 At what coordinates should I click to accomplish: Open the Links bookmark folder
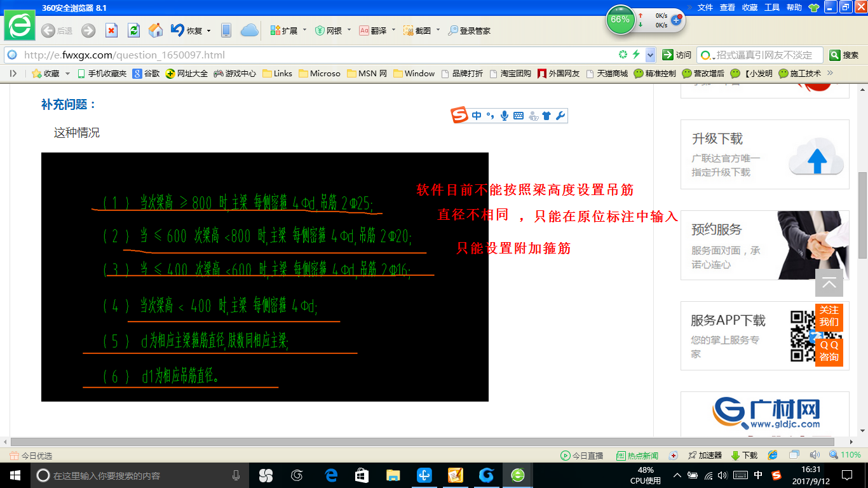277,74
